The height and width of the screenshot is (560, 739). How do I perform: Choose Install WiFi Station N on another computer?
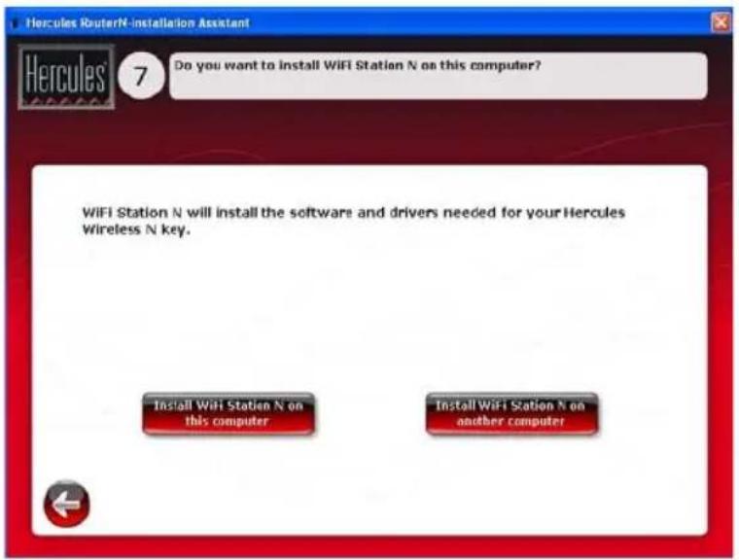coord(511,413)
